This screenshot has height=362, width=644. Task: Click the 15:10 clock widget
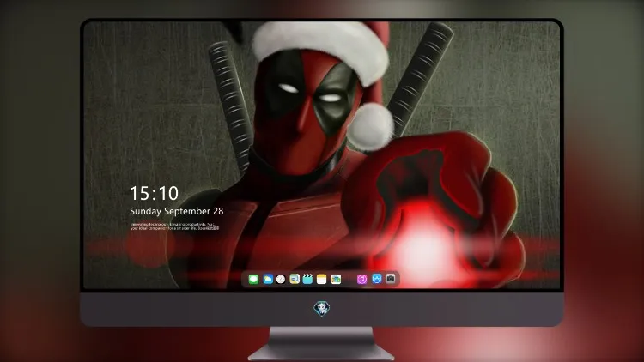pos(154,193)
